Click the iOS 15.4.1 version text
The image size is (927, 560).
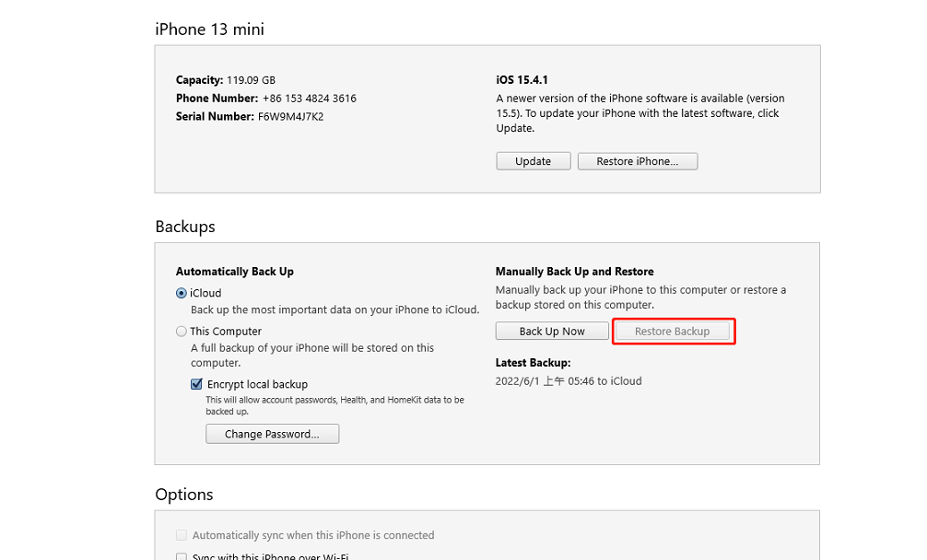point(522,80)
